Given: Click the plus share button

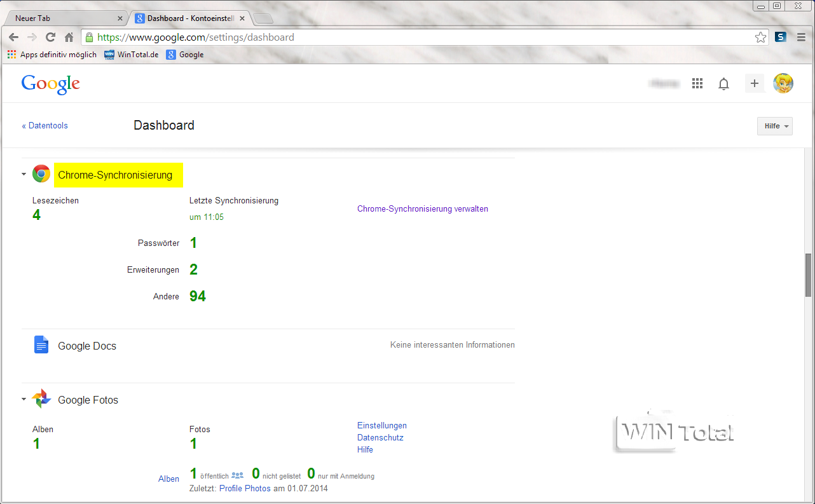Looking at the screenshot, I should (755, 83).
